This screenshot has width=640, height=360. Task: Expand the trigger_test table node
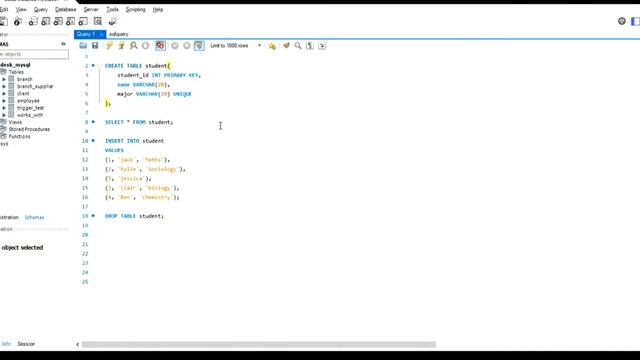(4, 108)
